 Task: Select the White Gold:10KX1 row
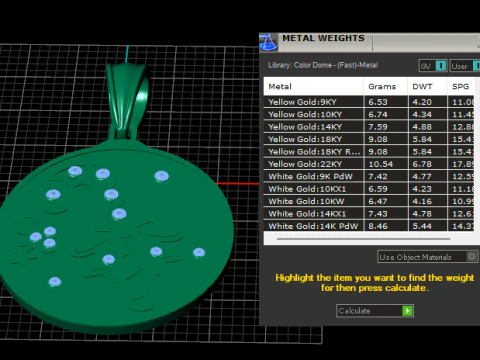369,189
